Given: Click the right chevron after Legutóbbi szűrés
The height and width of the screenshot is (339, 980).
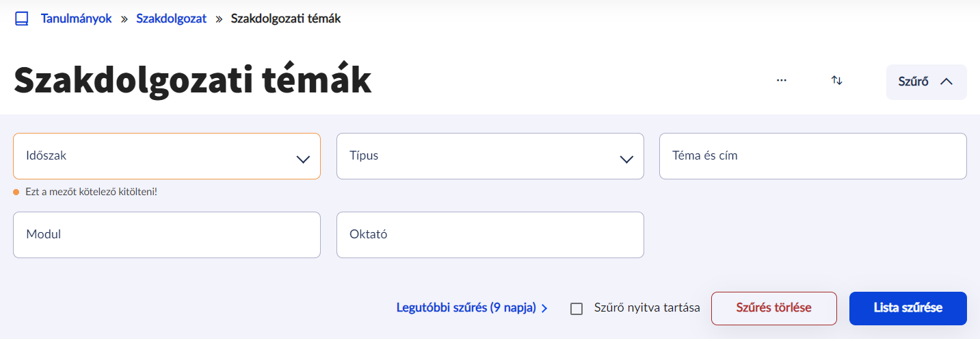Looking at the screenshot, I should point(544,309).
